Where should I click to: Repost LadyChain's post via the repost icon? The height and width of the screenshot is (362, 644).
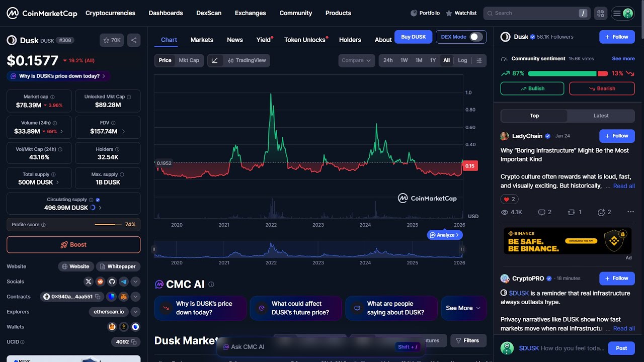[x=571, y=212]
